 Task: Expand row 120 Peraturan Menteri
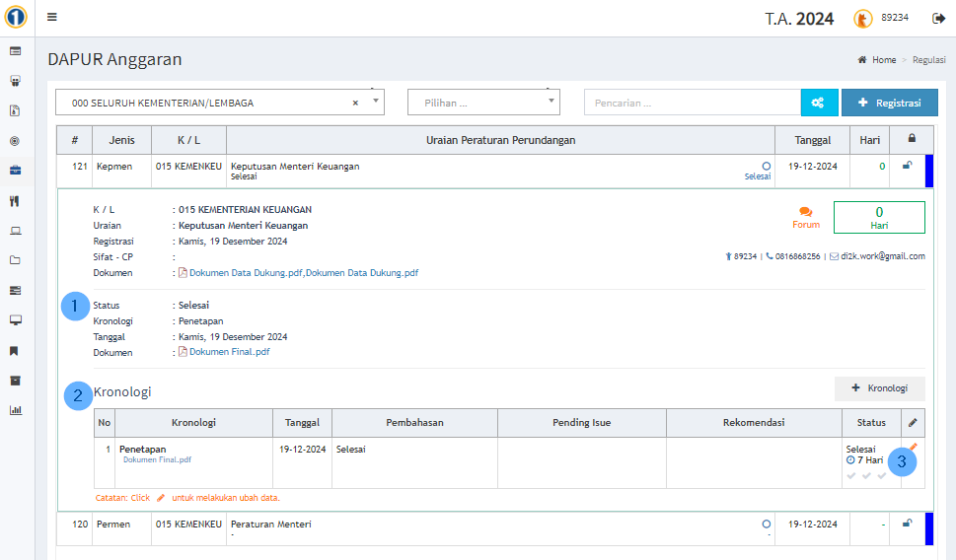tap(270, 525)
